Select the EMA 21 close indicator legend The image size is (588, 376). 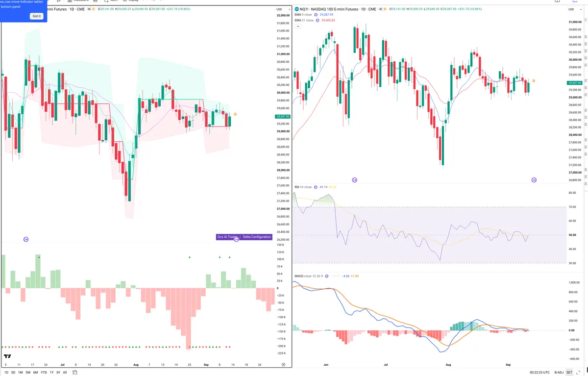click(304, 20)
